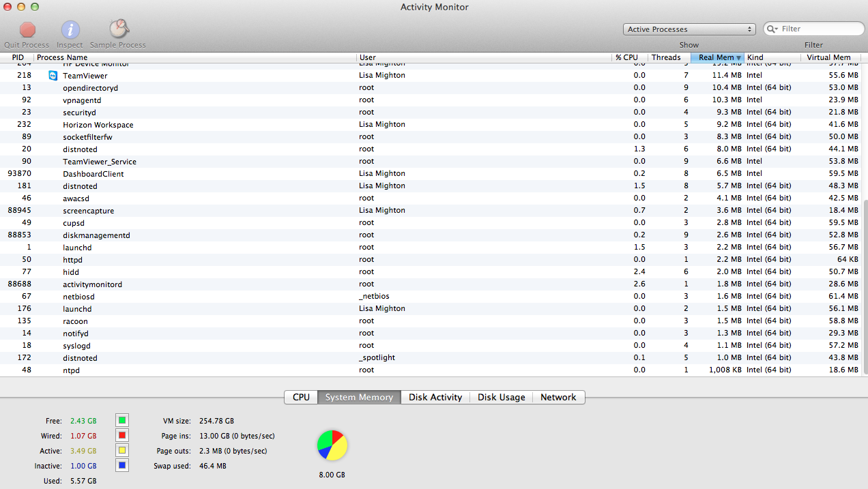The width and height of the screenshot is (868, 489).
Task: Click the _spotlight user cell
Action: click(377, 358)
